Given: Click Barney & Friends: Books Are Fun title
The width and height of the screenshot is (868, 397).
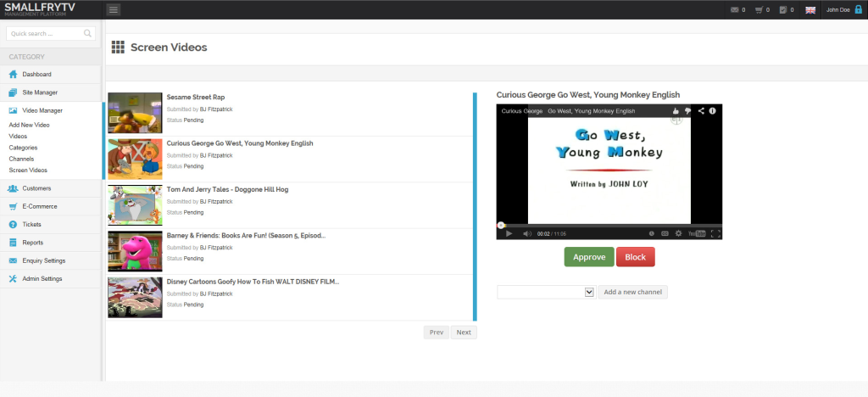Looking at the screenshot, I should click(247, 235).
